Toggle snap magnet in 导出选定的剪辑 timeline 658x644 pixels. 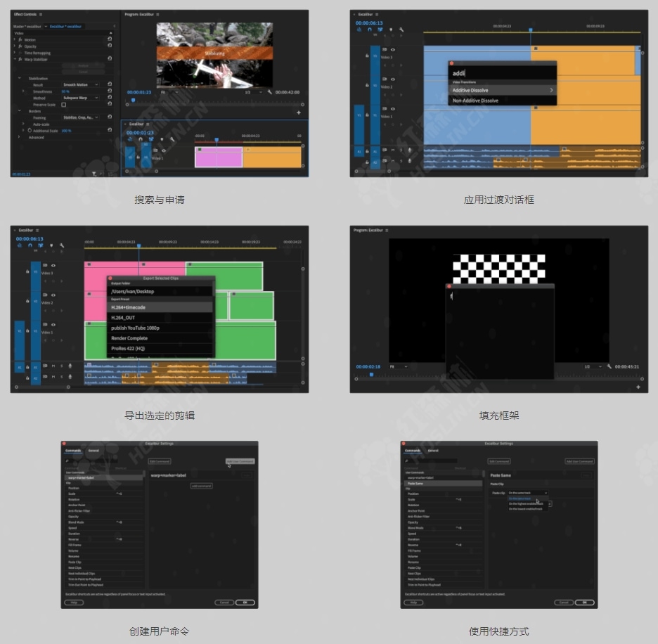point(30,245)
